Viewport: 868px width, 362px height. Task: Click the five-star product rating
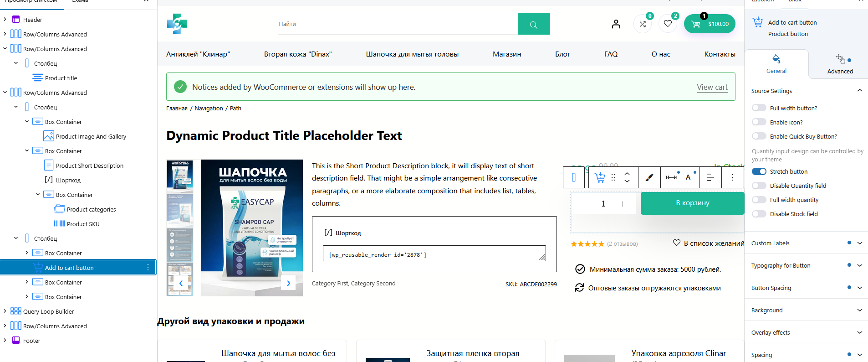[x=587, y=244]
